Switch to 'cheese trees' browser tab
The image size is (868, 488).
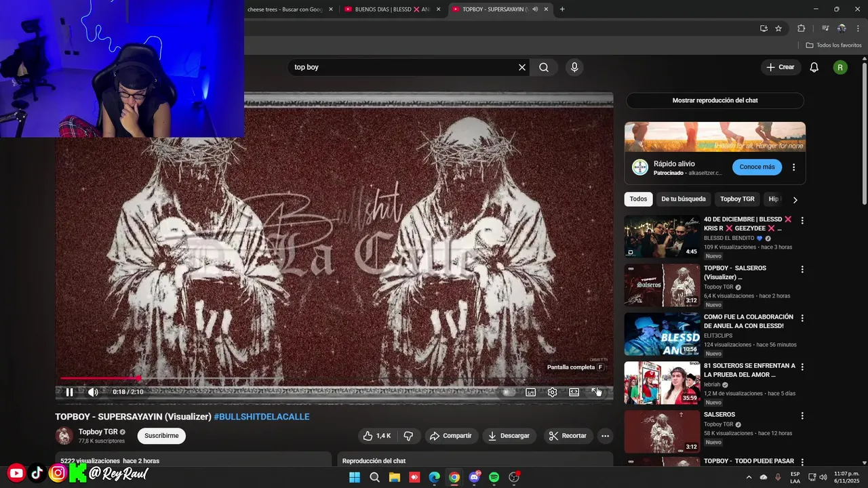coord(285,9)
